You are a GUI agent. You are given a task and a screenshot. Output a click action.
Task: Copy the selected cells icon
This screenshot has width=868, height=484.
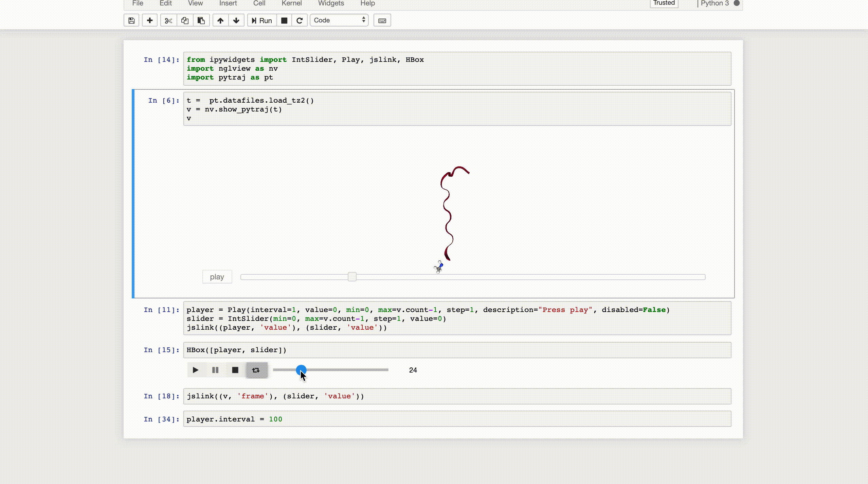click(185, 20)
